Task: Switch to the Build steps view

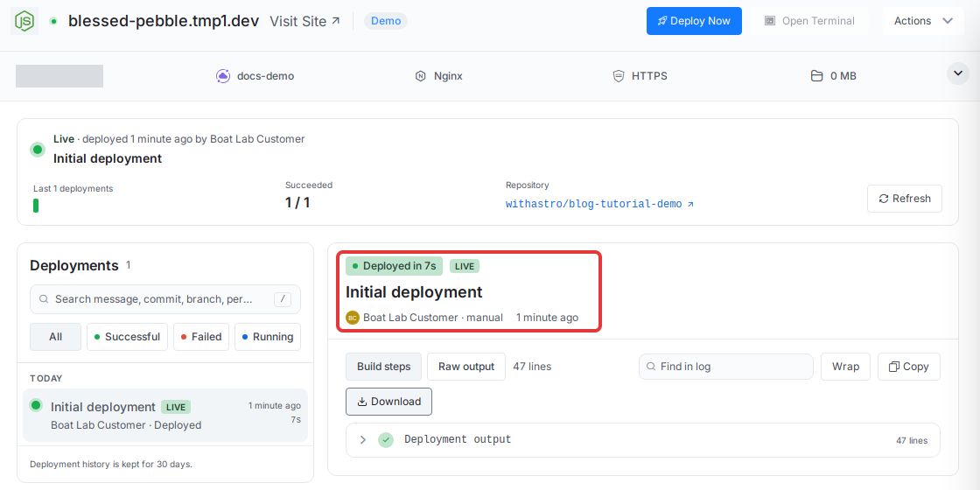Action: click(x=384, y=367)
